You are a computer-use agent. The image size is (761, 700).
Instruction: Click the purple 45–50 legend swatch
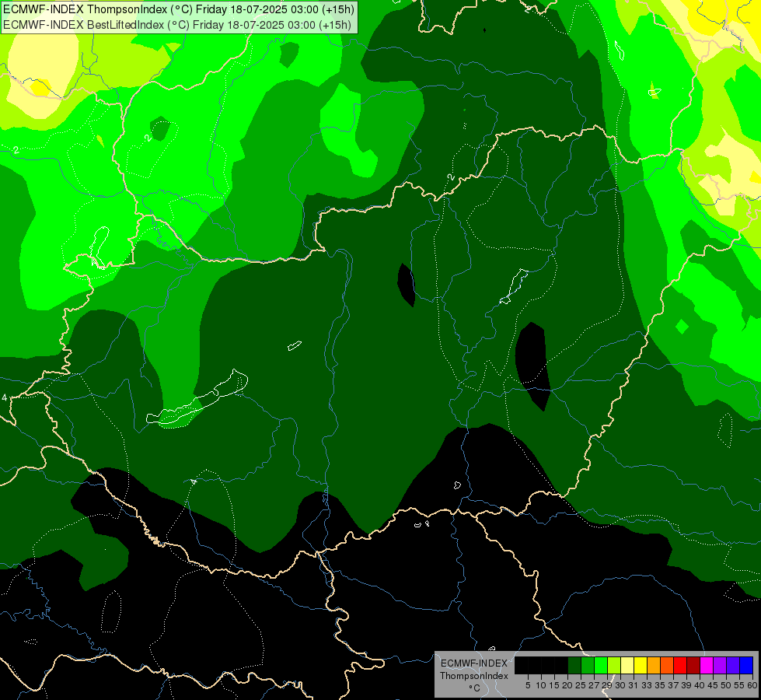720,665
